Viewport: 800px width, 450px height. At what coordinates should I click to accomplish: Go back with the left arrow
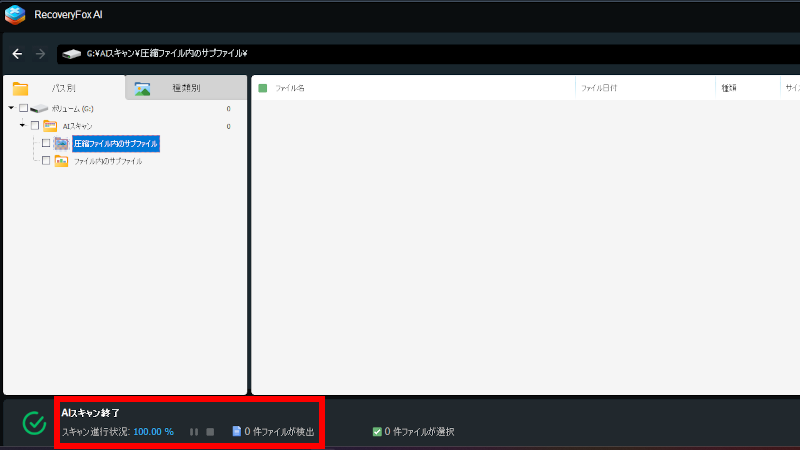tap(17, 54)
